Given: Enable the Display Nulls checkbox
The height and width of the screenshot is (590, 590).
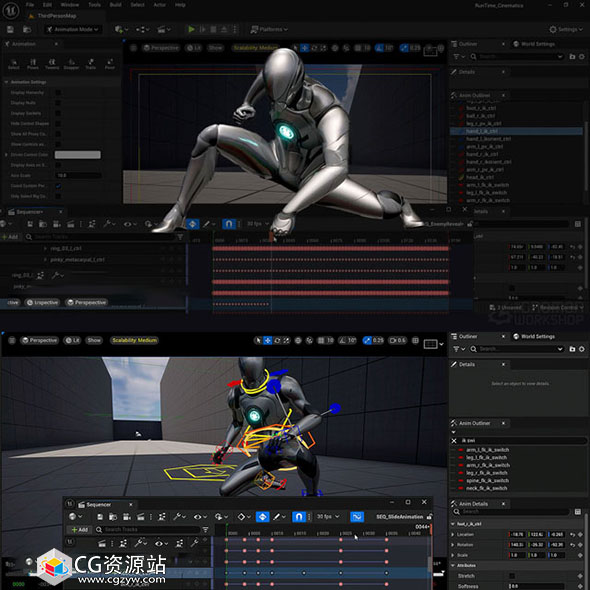Looking at the screenshot, I should point(58,103).
